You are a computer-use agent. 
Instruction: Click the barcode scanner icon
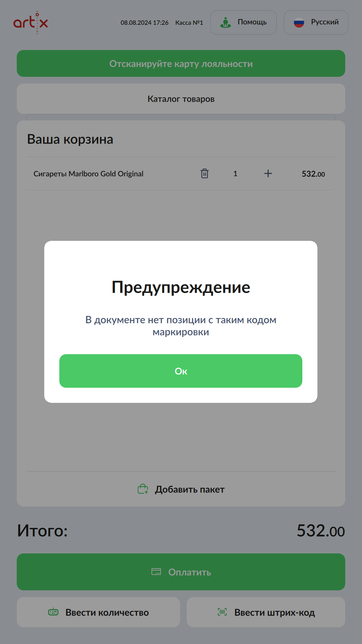point(222,612)
